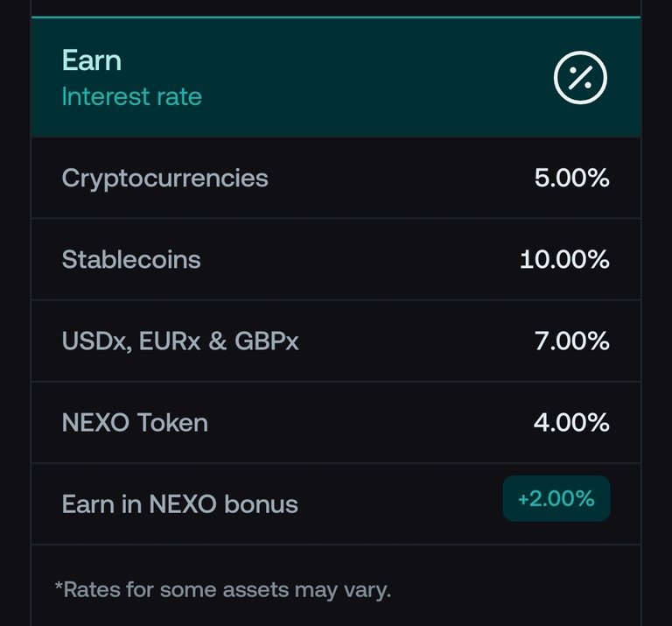Click the teal Earn header banner

pyautogui.click(x=336, y=78)
